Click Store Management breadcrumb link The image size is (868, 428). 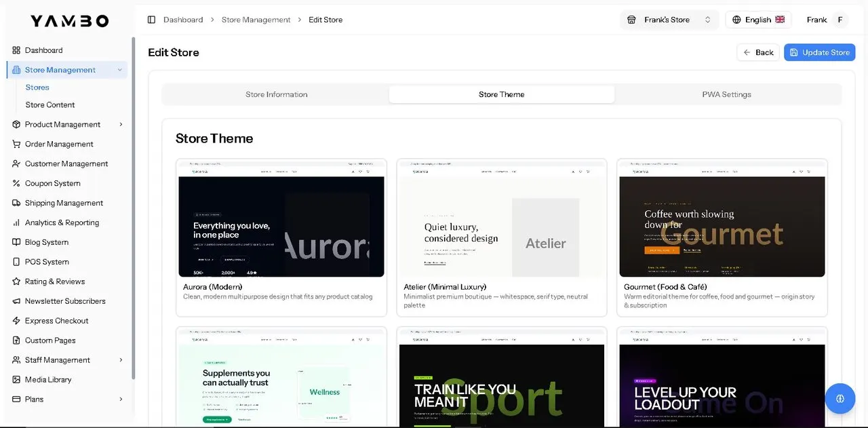(256, 20)
